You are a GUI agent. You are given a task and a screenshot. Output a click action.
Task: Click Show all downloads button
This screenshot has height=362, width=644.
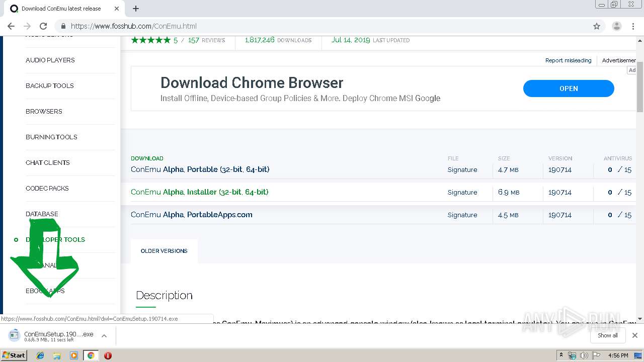(607, 335)
